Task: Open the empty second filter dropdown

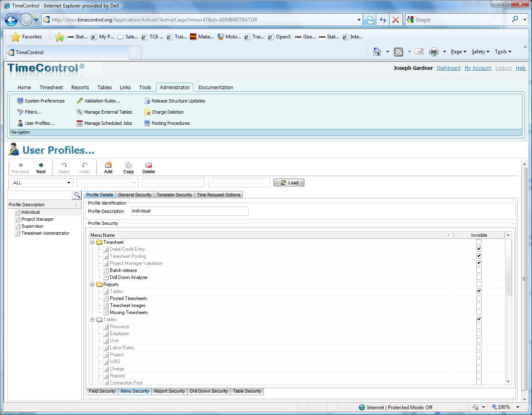Action: (x=134, y=183)
